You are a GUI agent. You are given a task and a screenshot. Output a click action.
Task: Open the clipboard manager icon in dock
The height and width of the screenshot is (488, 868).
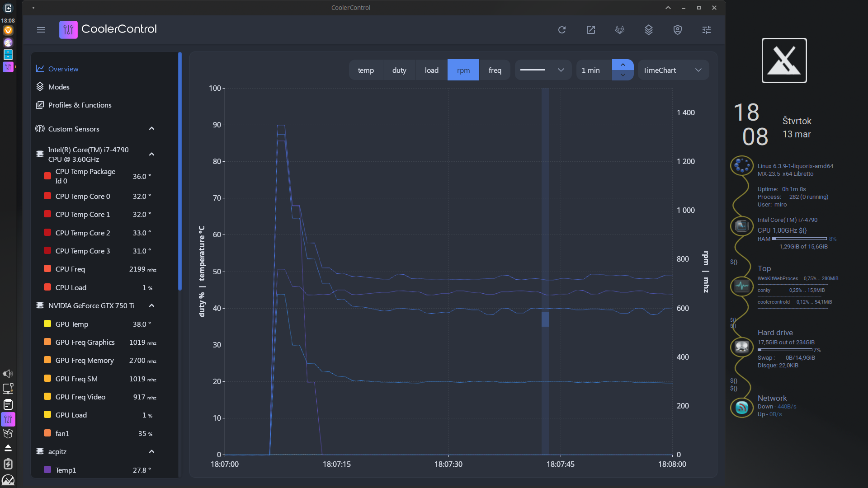click(x=8, y=404)
